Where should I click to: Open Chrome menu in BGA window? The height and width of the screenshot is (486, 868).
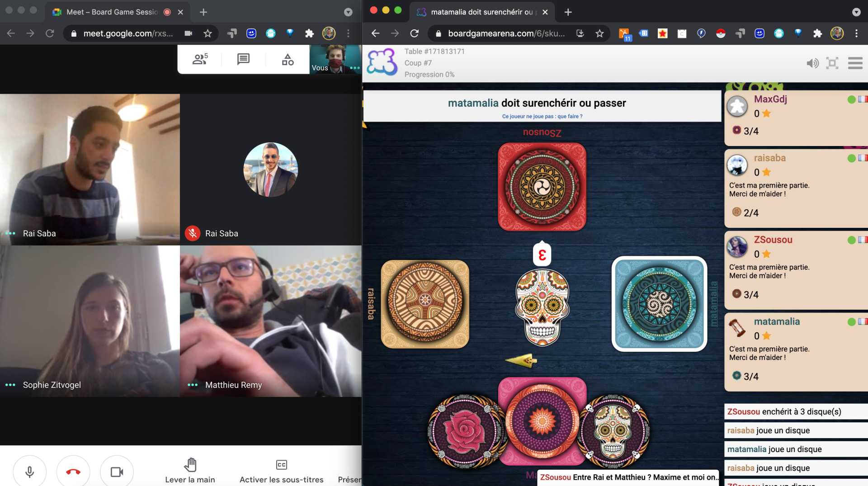[x=856, y=33]
